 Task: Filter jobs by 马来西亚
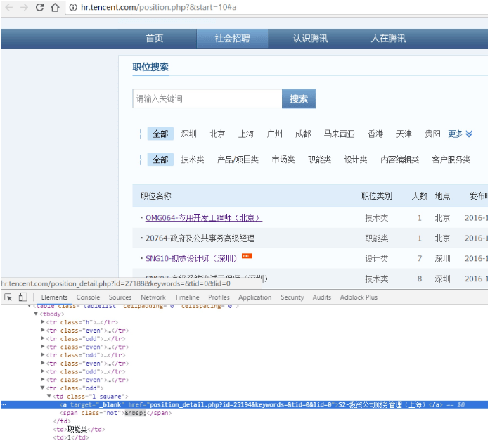[x=339, y=134]
